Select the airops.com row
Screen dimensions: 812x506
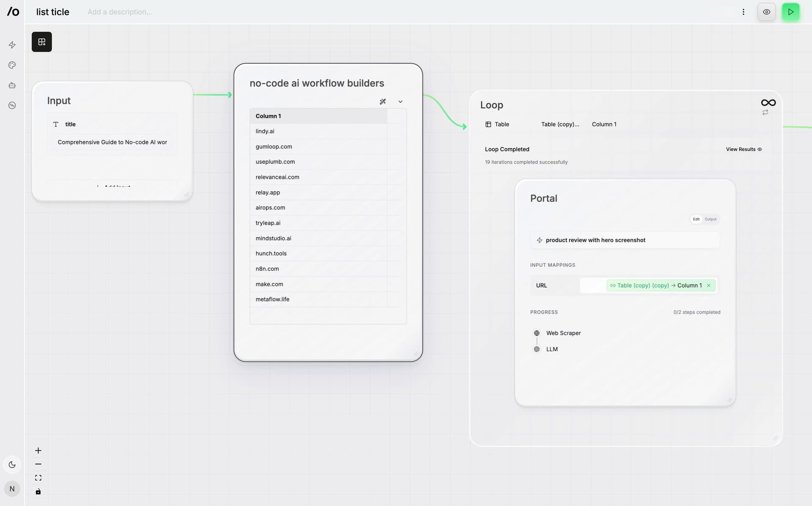coord(318,208)
